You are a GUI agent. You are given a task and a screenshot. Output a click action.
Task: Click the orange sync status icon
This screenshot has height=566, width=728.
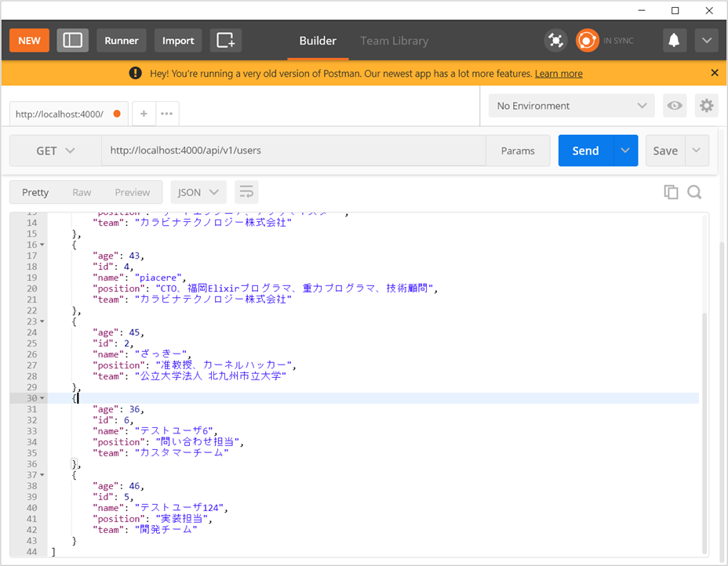pyautogui.click(x=587, y=40)
